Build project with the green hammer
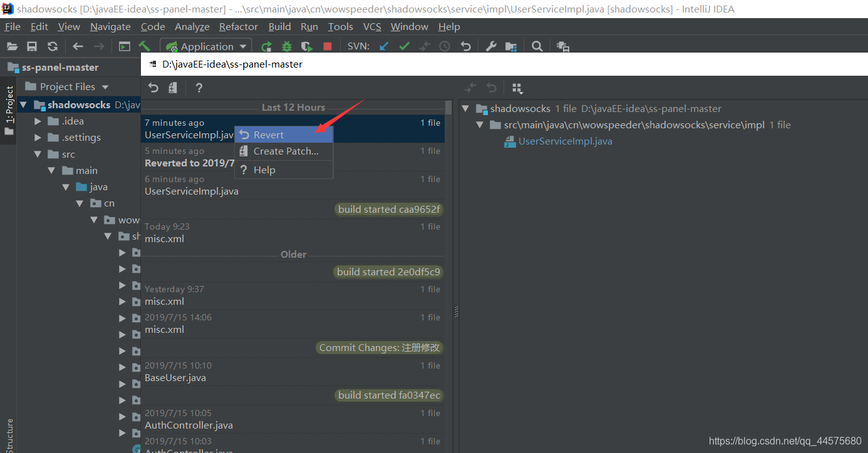The image size is (868, 453). click(145, 46)
